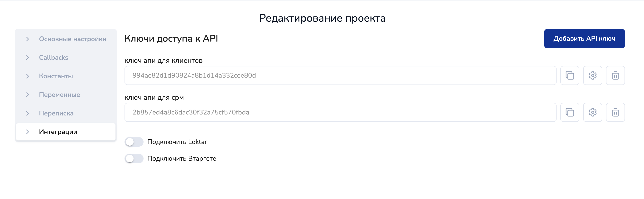Go to the Callbacks menu item
The width and height of the screenshot is (644, 199).
tap(53, 58)
